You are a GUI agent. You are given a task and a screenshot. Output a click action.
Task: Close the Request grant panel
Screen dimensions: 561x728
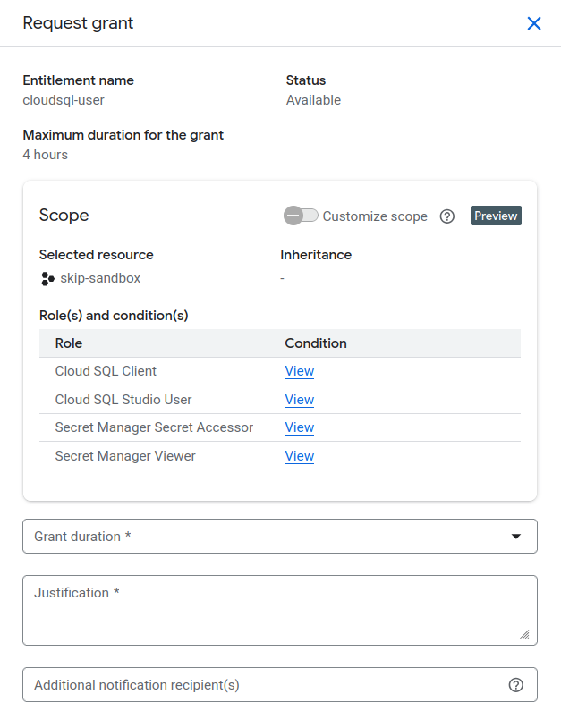click(x=534, y=23)
